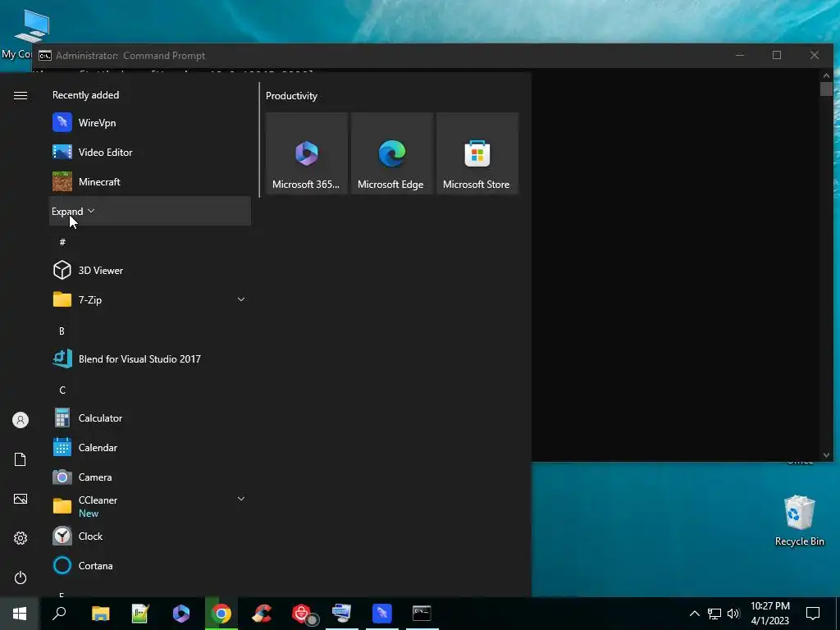Open green notepad taskbar icon
This screenshot has width=840, height=630.
pos(140,614)
